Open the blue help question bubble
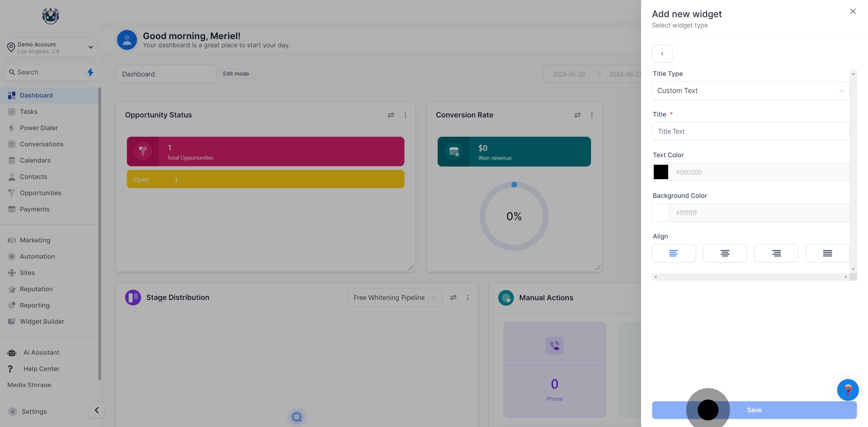The height and width of the screenshot is (427, 868). pyautogui.click(x=848, y=390)
